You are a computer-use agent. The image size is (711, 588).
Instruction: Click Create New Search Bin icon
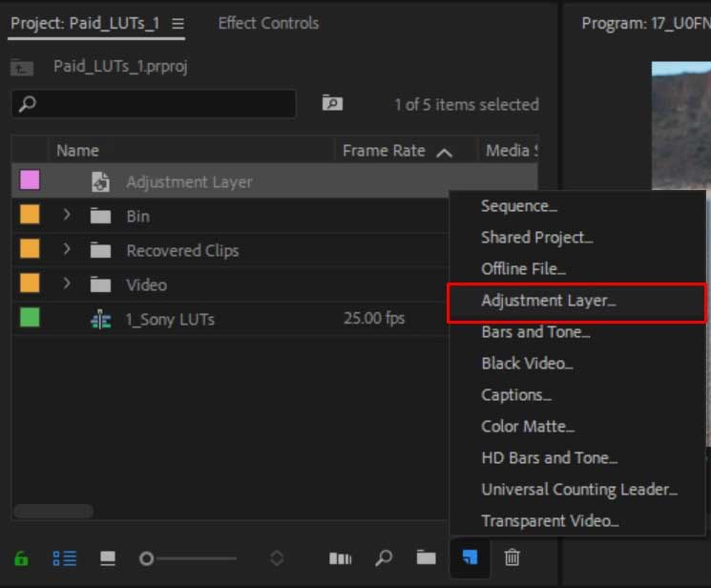332,103
